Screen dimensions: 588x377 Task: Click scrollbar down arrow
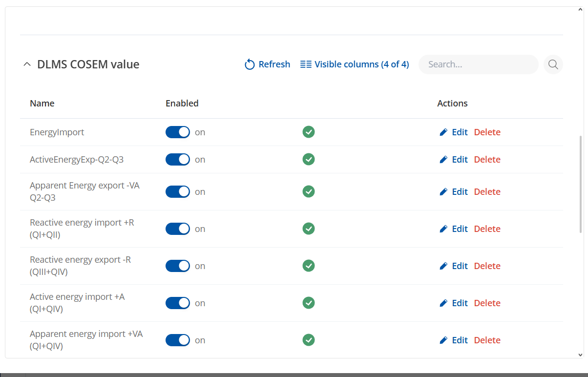point(580,355)
